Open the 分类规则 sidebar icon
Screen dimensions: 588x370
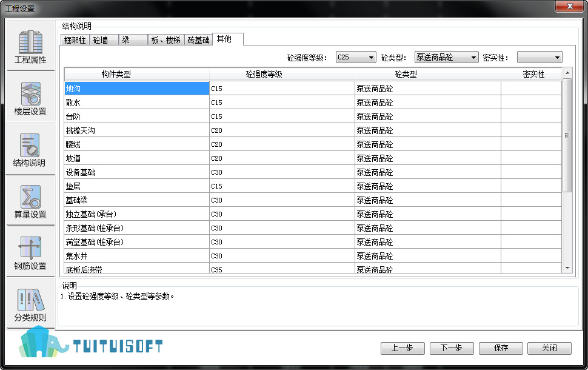click(x=30, y=305)
